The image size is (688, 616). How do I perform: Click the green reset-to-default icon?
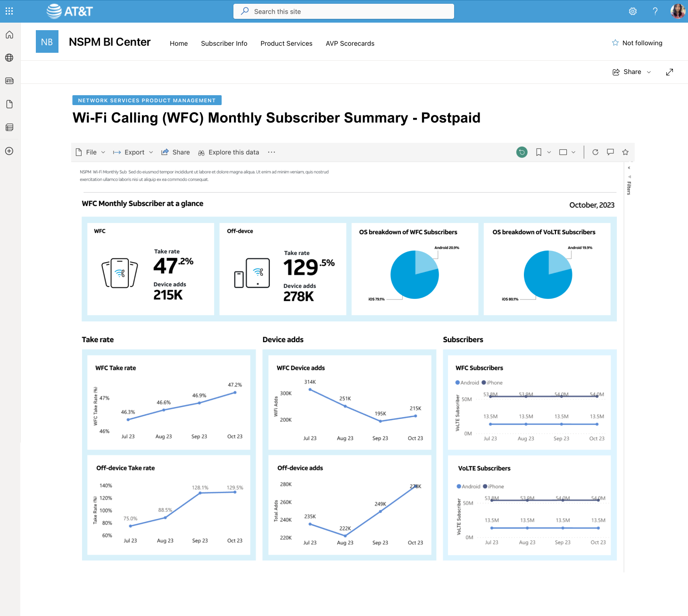pos(522,152)
